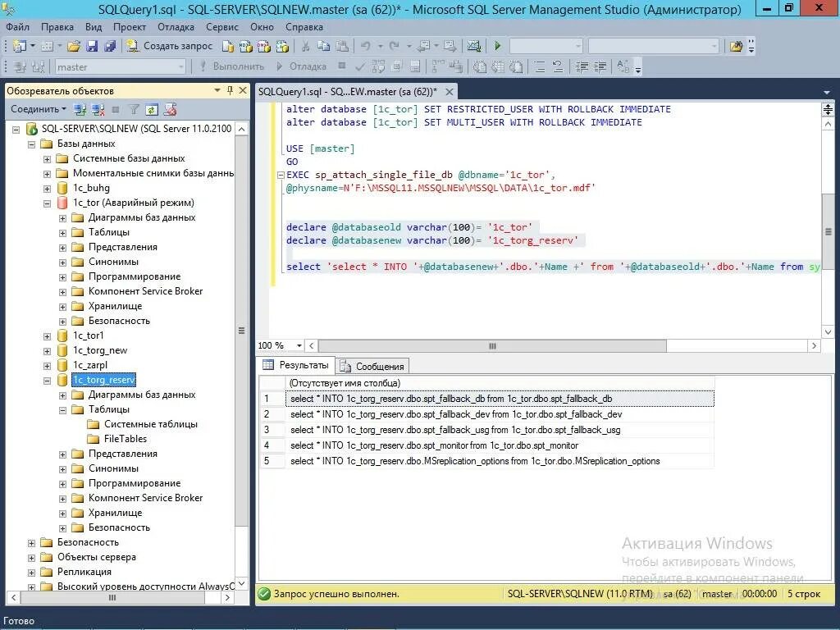Viewport: 840px width, 630px height.
Task: Collapse the 1c_torg_reserv database node
Action: click(47, 381)
